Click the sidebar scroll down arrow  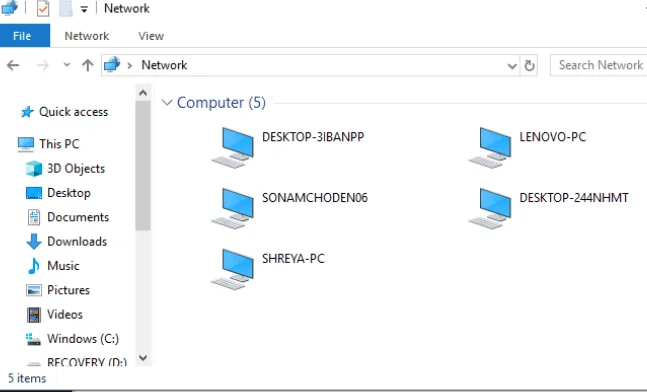(x=143, y=357)
